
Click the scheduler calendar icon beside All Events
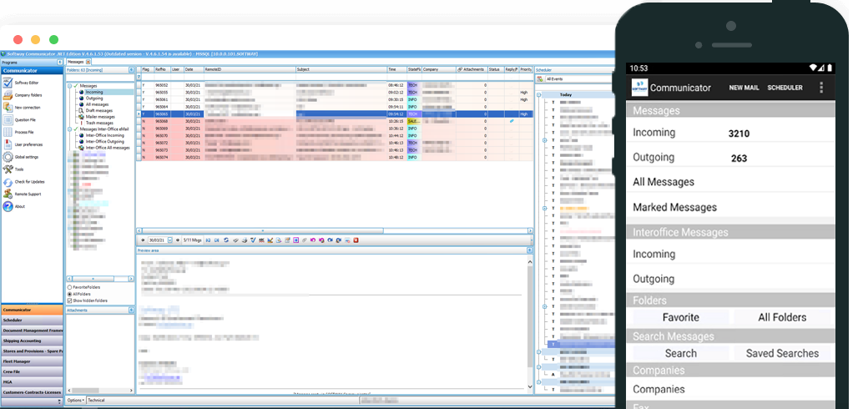(x=539, y=79)
